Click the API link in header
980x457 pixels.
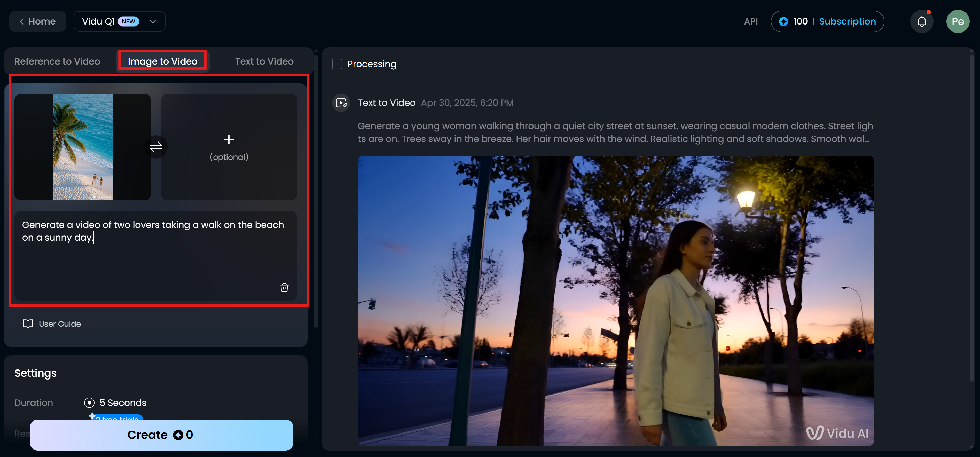pos(751,22)
